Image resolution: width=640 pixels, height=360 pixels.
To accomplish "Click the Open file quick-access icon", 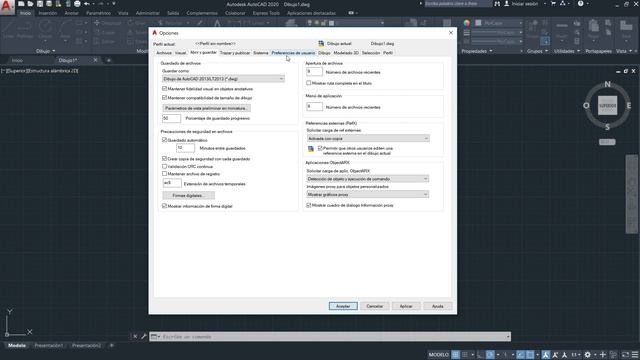I will tap(30, 4).
